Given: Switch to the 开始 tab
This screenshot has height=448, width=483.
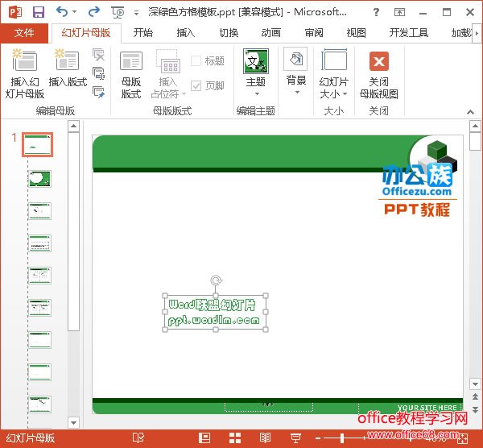Looking at the screenshot, I should click(x=143, y=33).
